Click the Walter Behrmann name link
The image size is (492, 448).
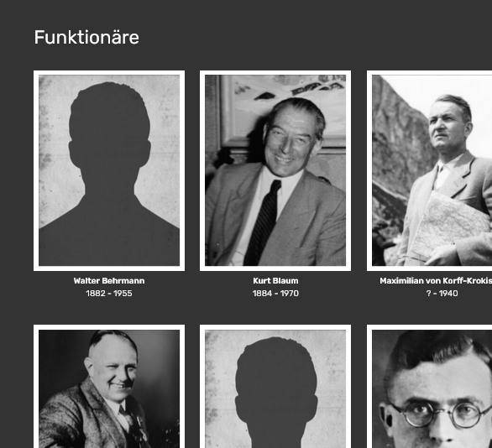point(109,281)
